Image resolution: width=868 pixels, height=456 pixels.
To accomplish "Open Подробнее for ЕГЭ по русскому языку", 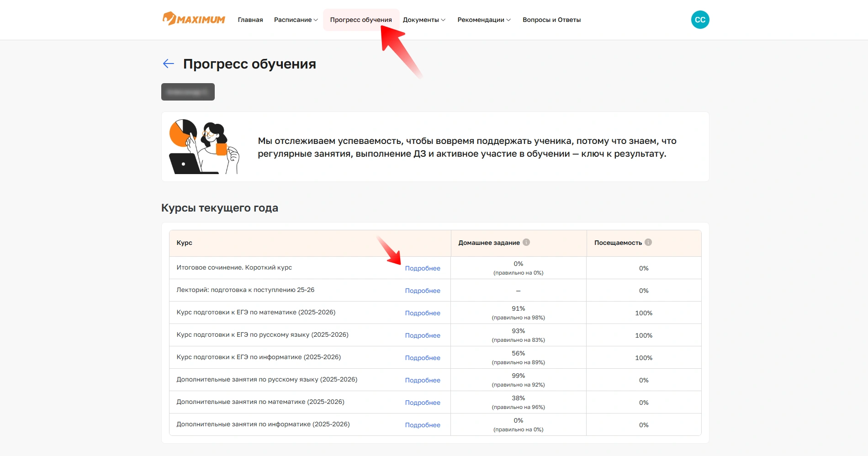I will coord(423,335).
